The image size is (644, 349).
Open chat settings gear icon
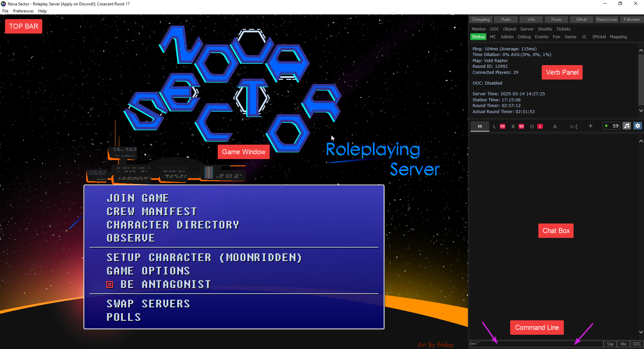[x=638, y=126]
